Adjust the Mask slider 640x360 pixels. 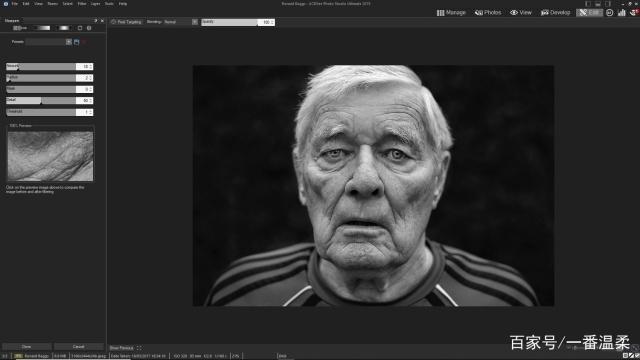(x=41, y=89)
